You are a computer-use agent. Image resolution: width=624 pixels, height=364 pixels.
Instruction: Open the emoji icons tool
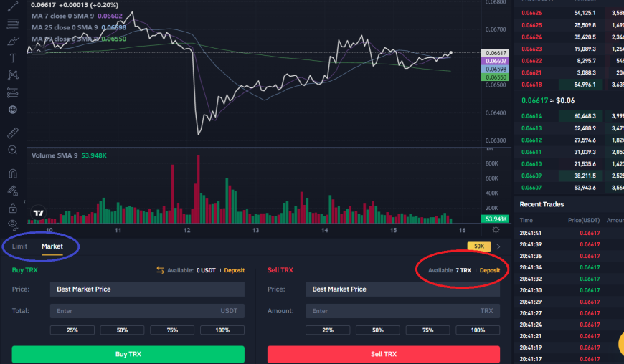click(13, 110)
